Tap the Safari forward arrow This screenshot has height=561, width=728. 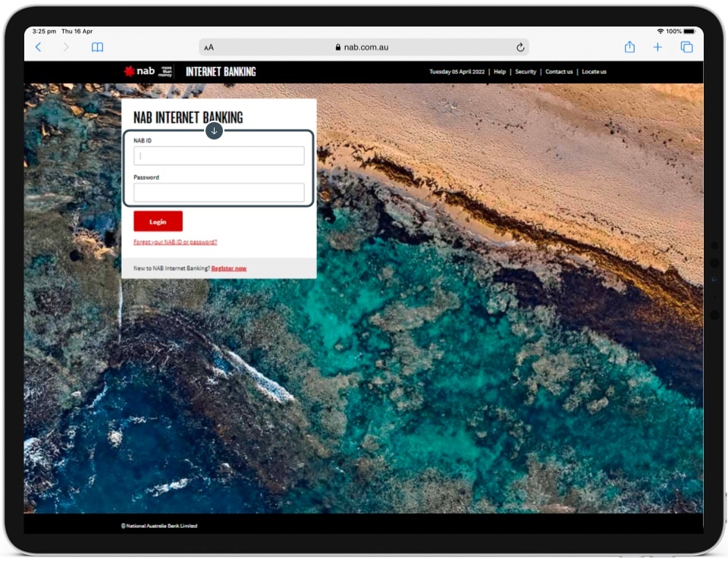[x=66, y=47]
